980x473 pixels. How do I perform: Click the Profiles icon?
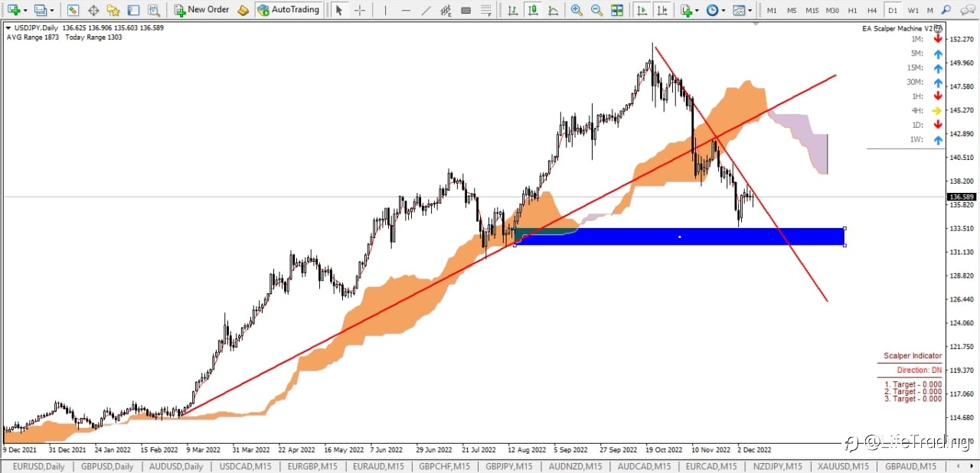click(x=40, y=10)
